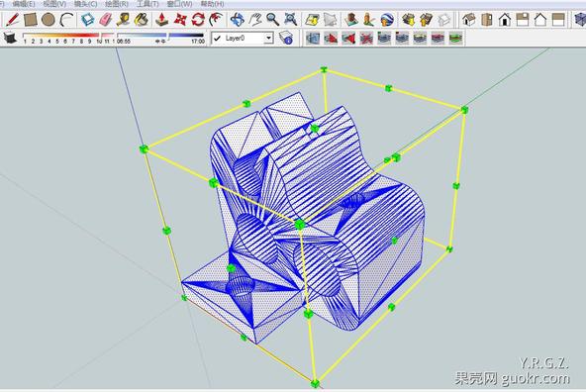Select the Push/Pull tool
Image resolution: width=586 pixels, height=392 pixels.
[161, 20]
